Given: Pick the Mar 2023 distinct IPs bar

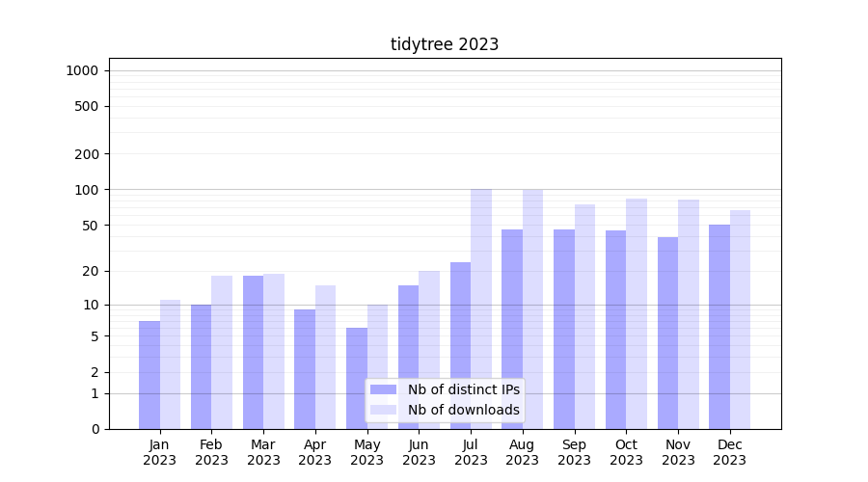Looking at the screenshot, I should point(253,352).
